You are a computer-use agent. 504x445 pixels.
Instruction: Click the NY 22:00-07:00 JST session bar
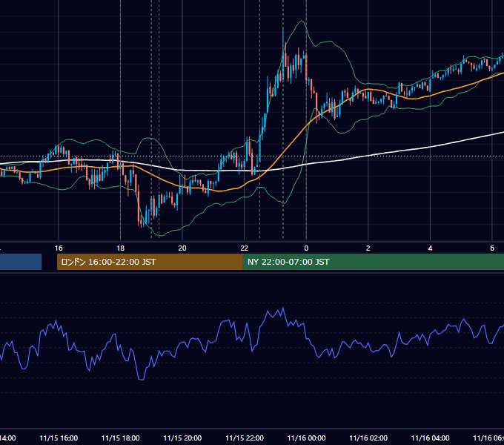pos(373,262)
